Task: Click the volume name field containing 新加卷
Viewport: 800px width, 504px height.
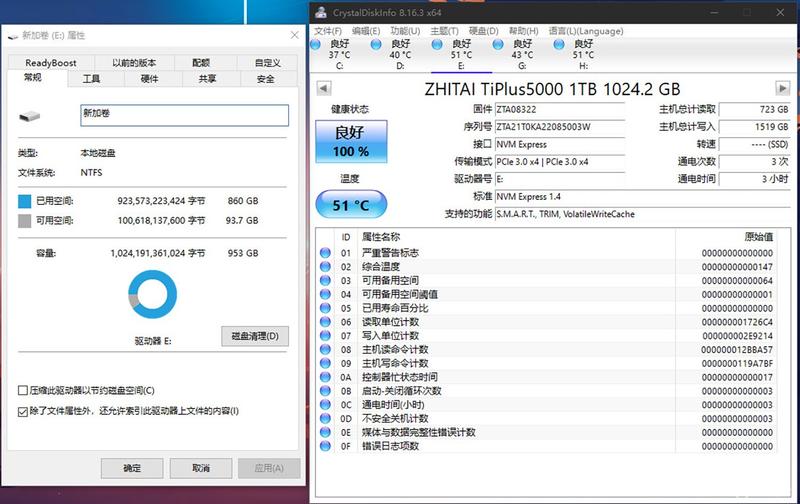Action: click(x=184, y=115)
